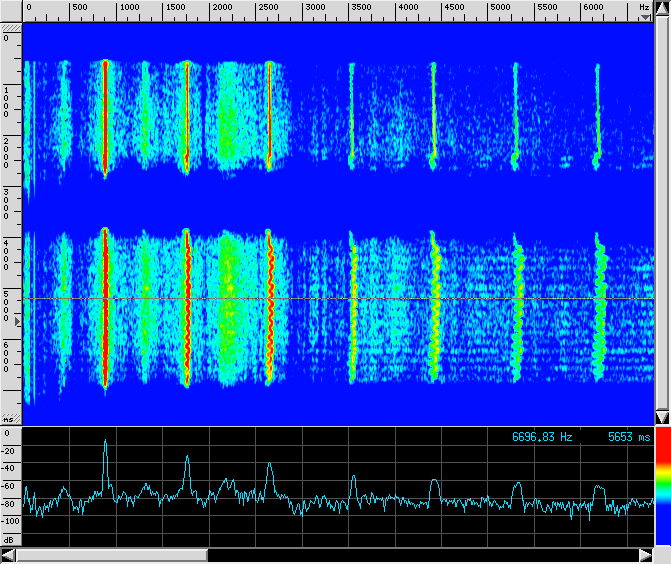The image size is (671, 564).
Task: Click the 5653 ms time readout
Action: coord(629,437)
